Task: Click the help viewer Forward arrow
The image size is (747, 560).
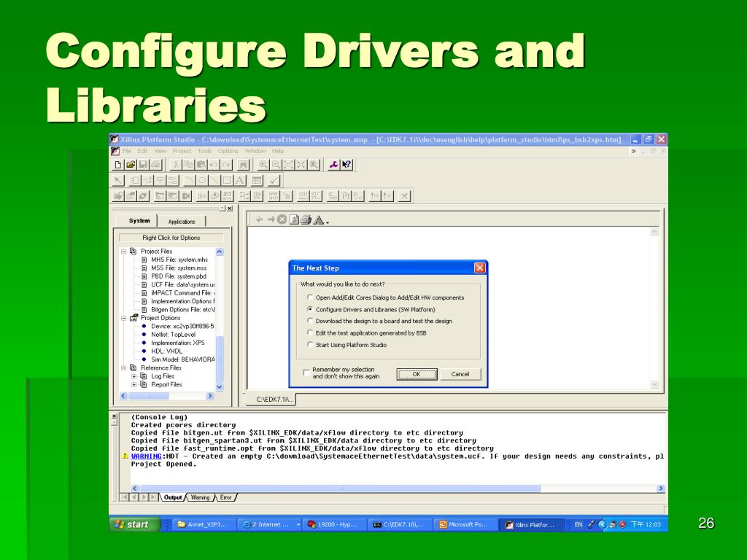Action: (x=271, y=219)
